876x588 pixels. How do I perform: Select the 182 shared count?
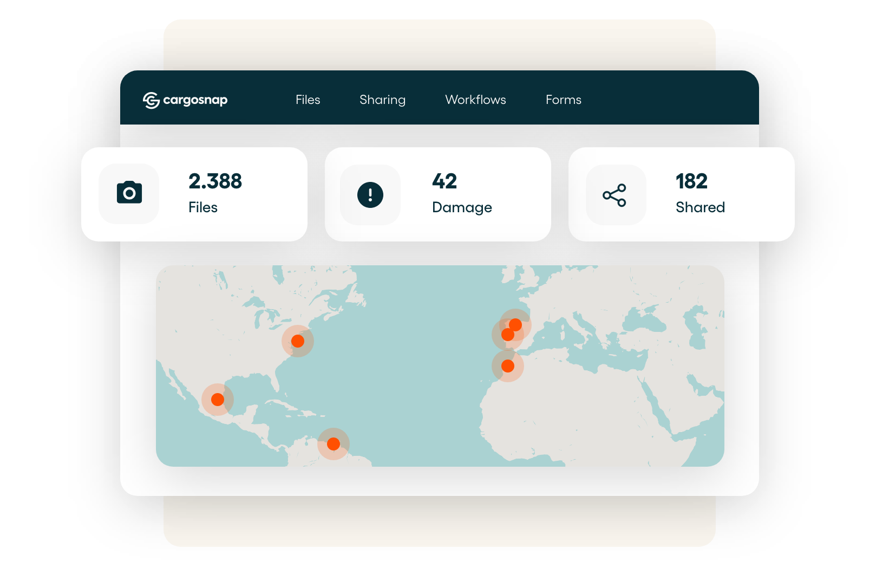[691, 181]
